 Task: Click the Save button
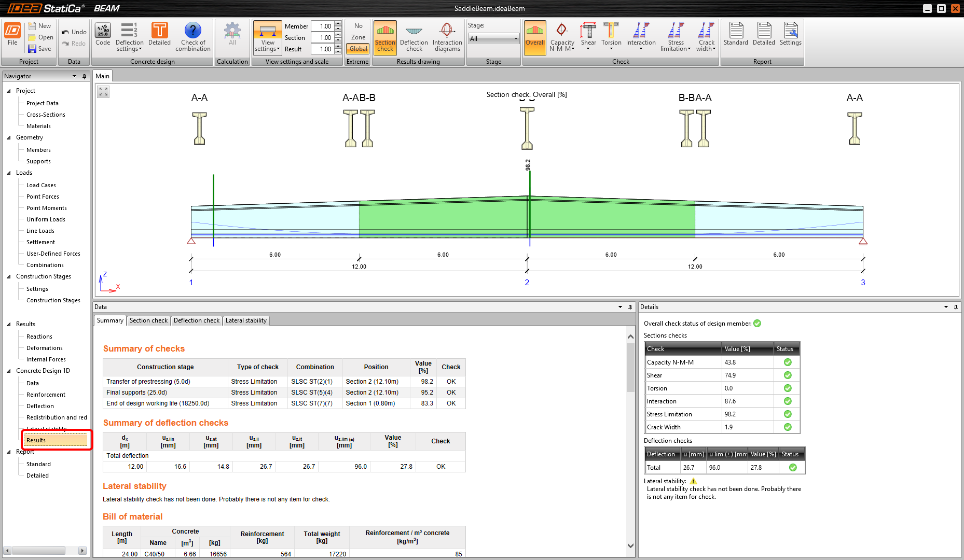point(40,49)
